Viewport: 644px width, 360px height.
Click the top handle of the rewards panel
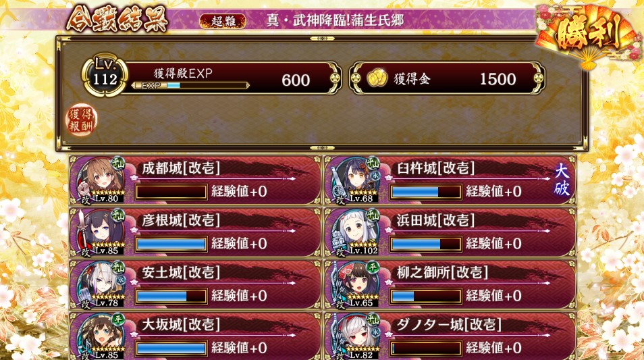point(322,38)
